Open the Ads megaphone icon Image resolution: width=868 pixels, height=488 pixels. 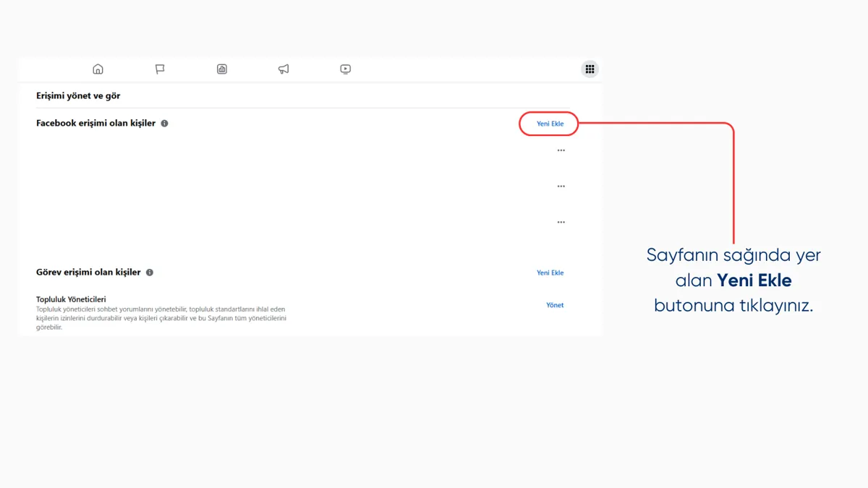(x=284, y=69)
